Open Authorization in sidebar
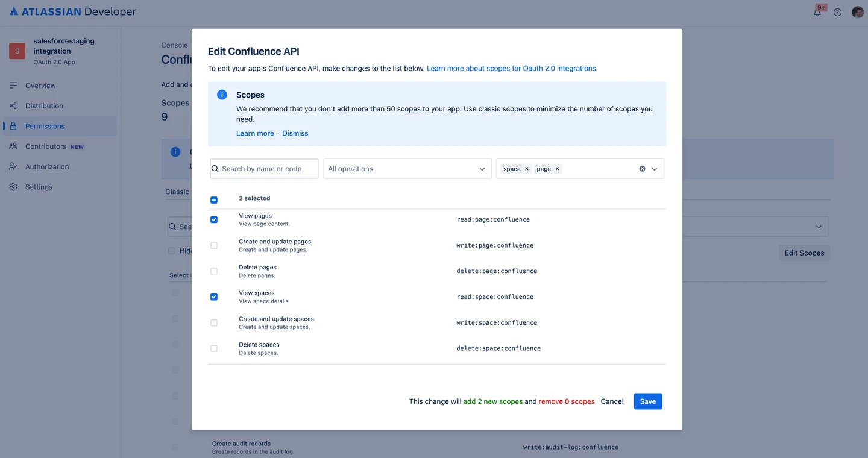 point(47,167)
